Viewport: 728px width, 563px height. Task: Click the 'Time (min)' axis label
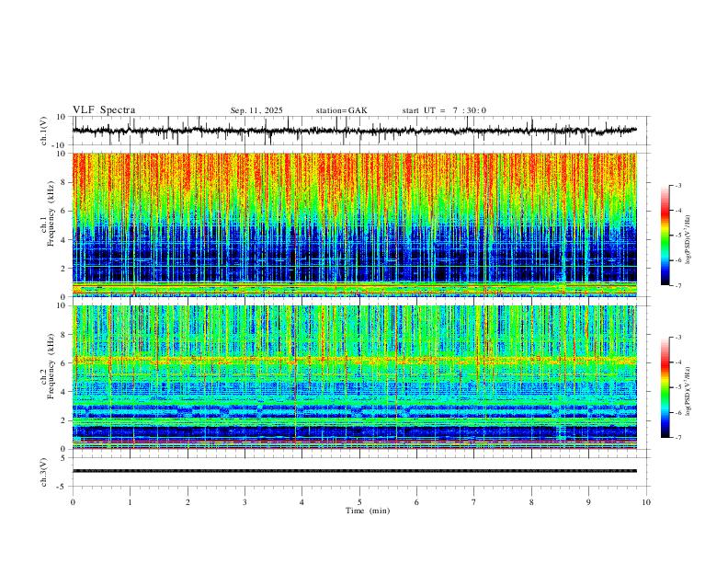[x=368, y=511]
